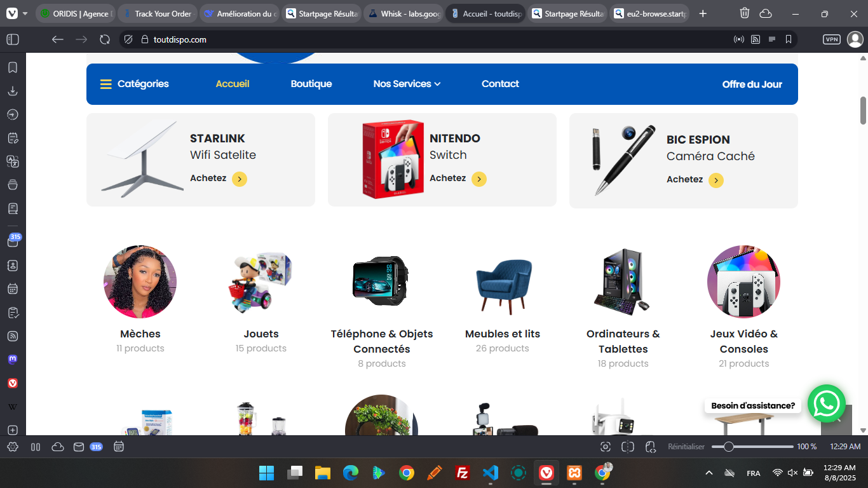Toggle the VPN button

coord(832,39)
